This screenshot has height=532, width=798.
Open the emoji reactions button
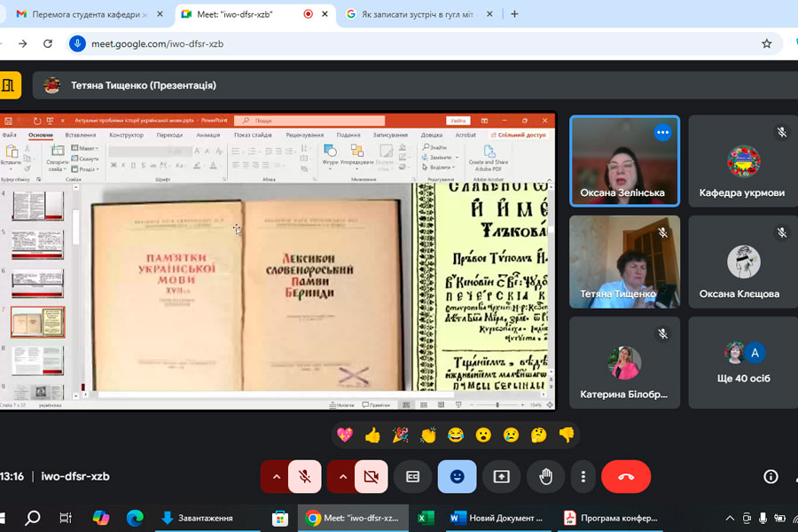pos(457,476)
